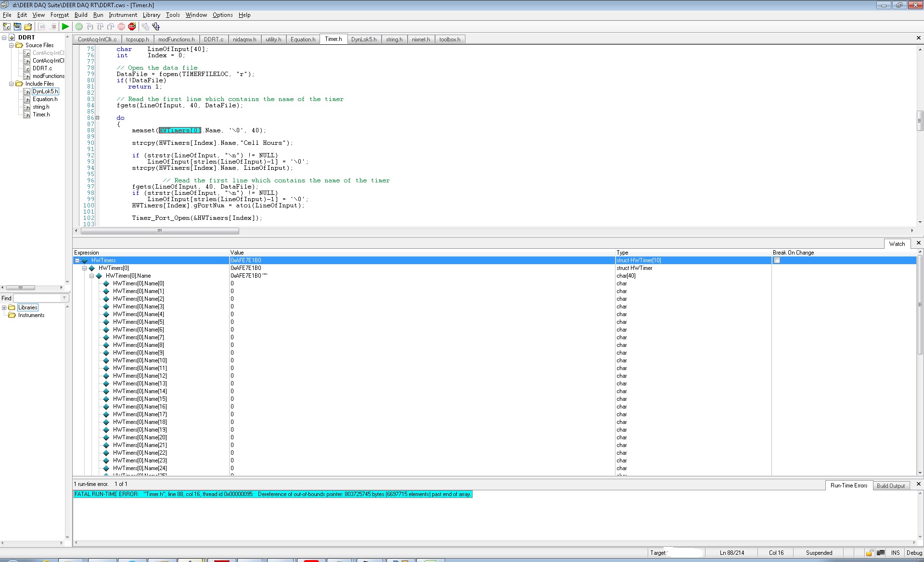Toggle the padlock icon in the status bar
The height and width of the screenshot is (562, 924).
[x=869, y=552]
